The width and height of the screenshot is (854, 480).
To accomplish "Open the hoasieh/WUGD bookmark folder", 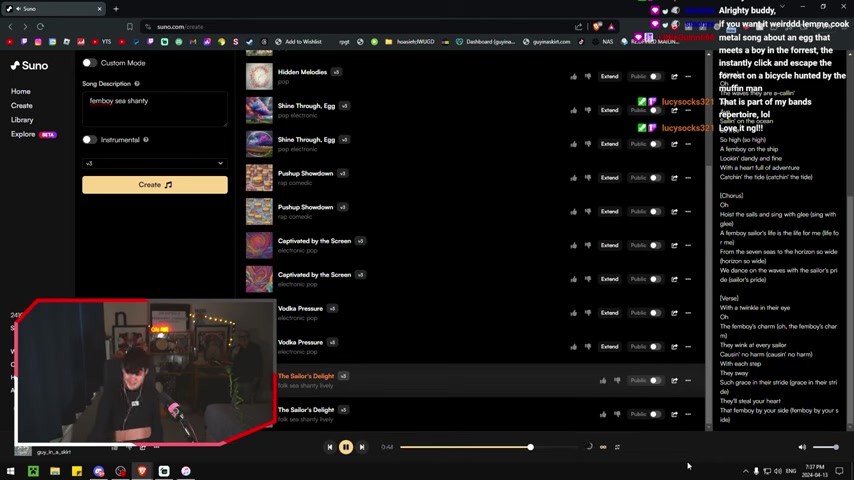I will click(x=410, y=41).
